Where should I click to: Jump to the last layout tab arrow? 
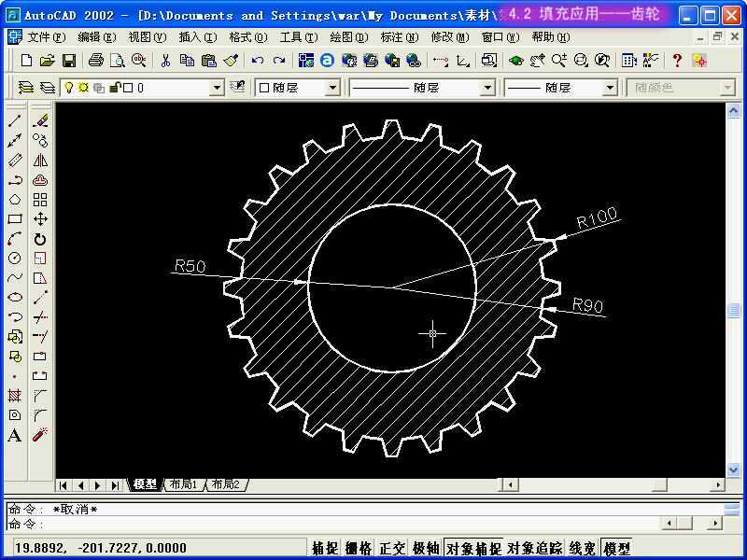point(115,485)
